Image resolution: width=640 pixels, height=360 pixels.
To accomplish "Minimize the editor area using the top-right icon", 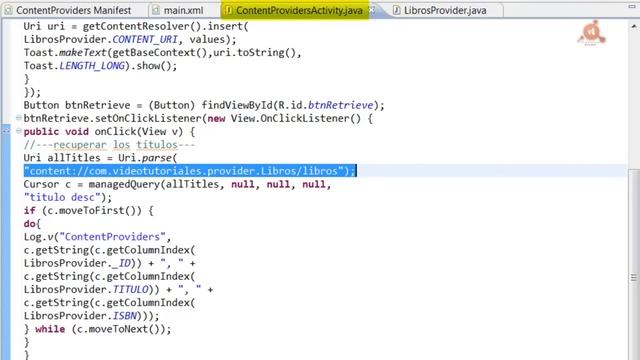I will pos(632,6).
